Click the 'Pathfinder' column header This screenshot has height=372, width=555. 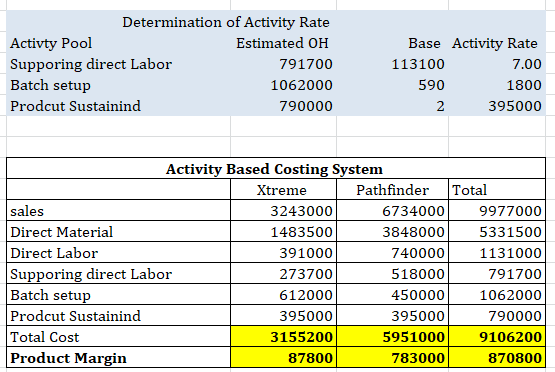tap(393, 190)
